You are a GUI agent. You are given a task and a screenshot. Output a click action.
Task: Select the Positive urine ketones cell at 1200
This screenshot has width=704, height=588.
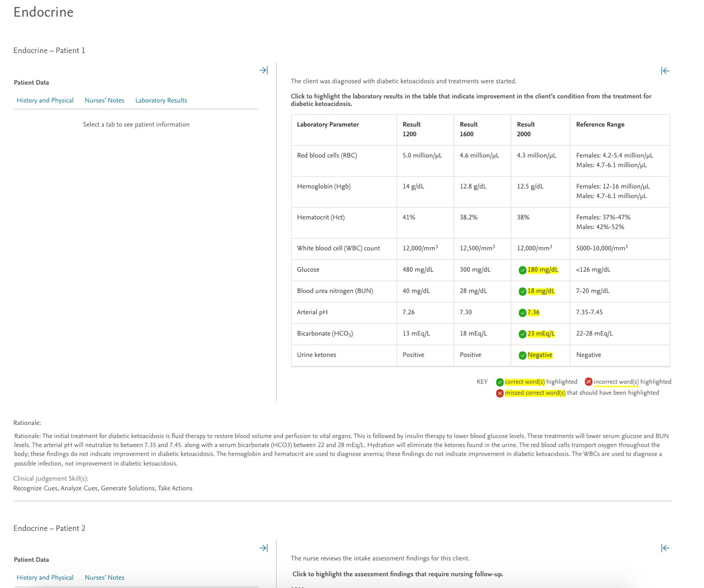(x=413, y=355)
